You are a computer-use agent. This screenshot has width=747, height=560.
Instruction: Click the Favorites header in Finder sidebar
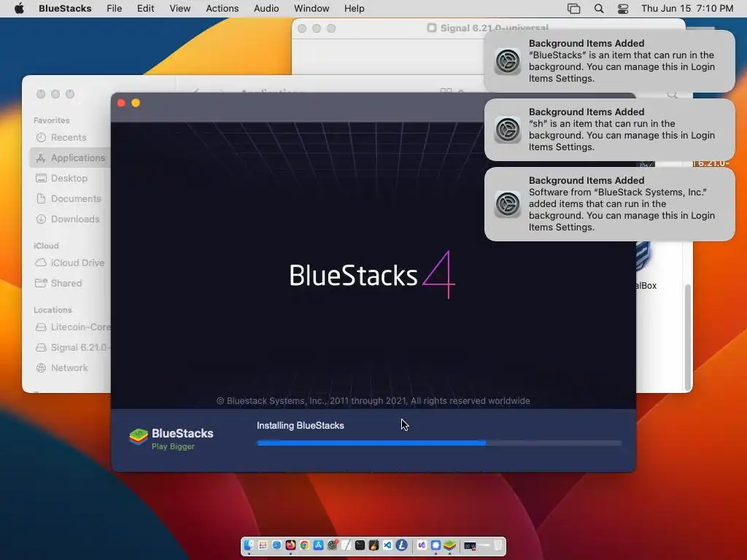click(x=52, y=120)
